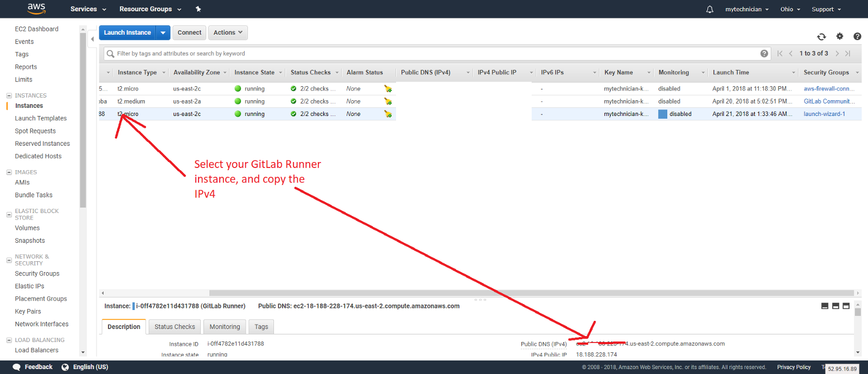The height and width of the screenshot is (374, 868).
Task: Open Key Pairs in sidebar
Action: pos(28,312)
